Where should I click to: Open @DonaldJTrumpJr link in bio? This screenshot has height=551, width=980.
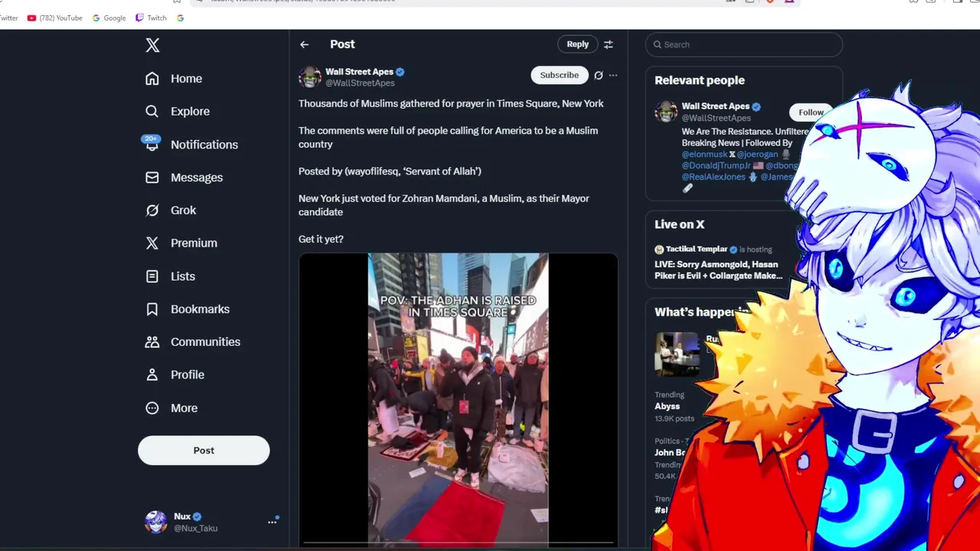(x=717, y=166)
